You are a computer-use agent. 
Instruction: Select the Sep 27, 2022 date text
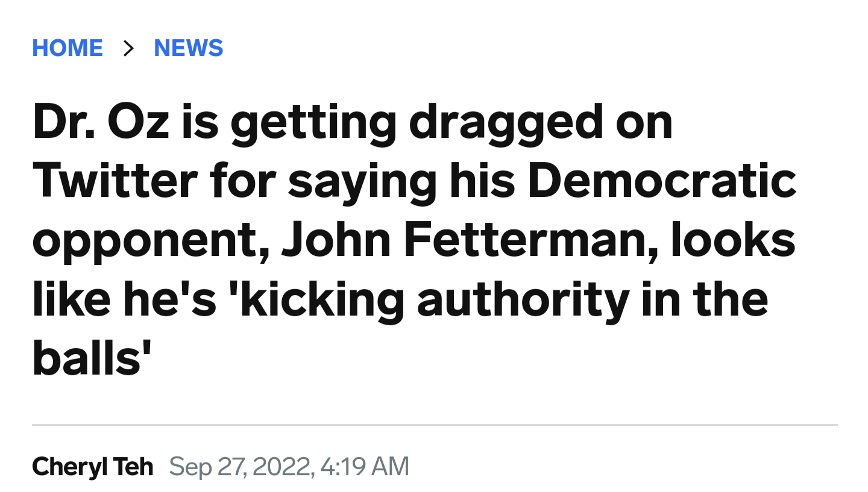[242, 467]
